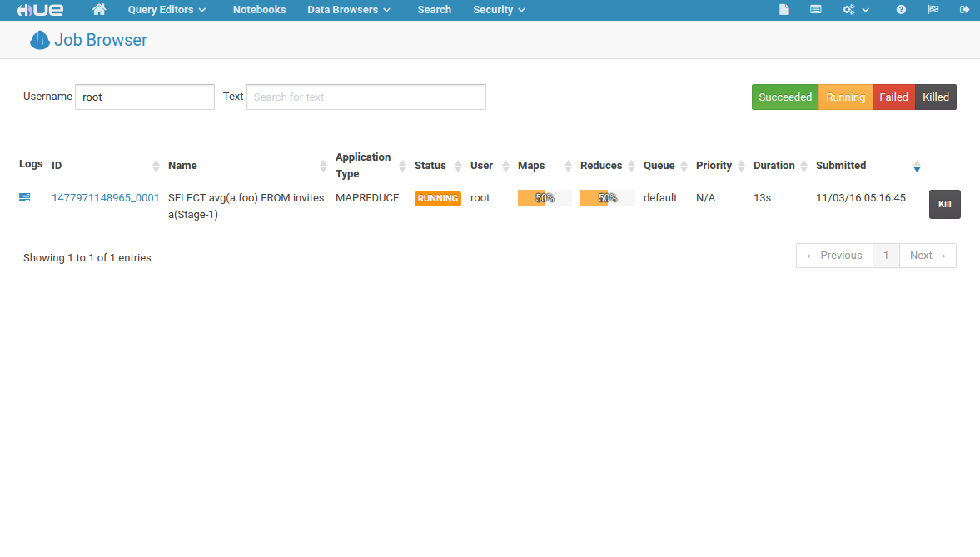980x557 pixels.
Task: Toggle the Running status filter
Action: (845, 97)
